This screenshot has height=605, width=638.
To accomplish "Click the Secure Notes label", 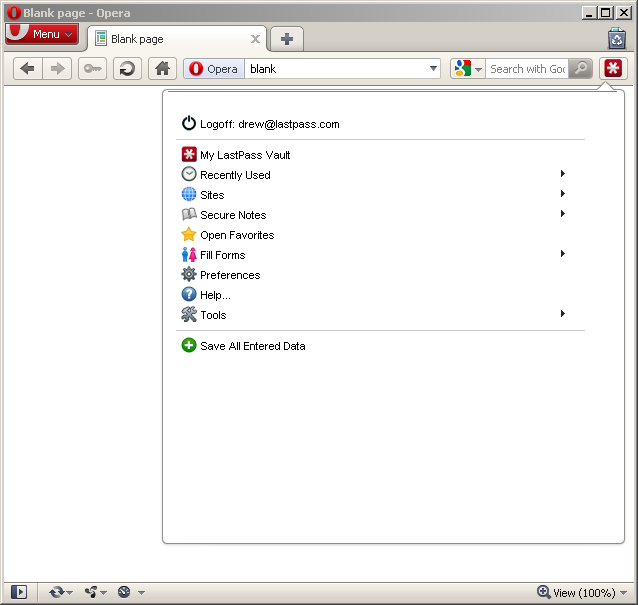I will tap(233, 215).
